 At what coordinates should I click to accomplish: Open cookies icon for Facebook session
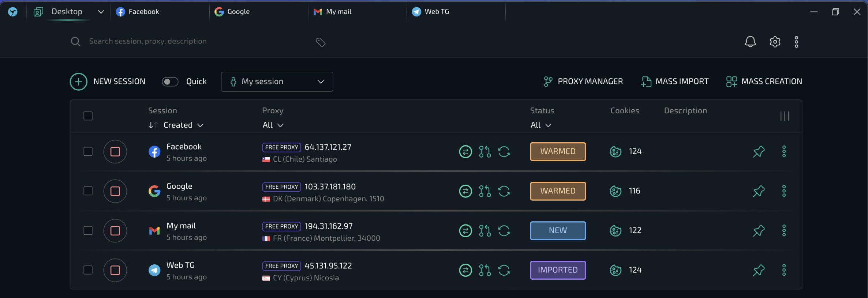[x=616, y=151]
